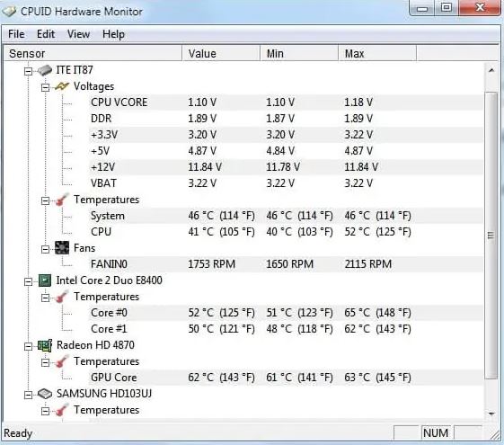The image size is (504, 445).
Task: Click the Min column header
Action: point(299,53)
